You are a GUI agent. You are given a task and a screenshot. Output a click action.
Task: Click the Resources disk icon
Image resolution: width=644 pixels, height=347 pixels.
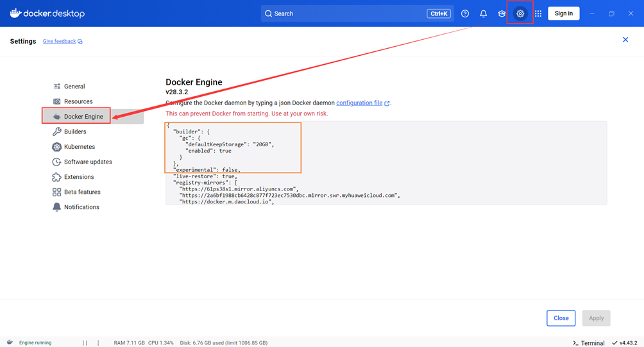56,101
